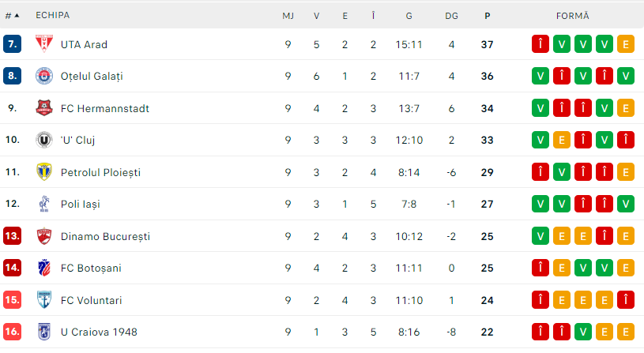Screen dimensions: 644x353
Task: Click the Poli Iași team badge
Action: [43, 205]
